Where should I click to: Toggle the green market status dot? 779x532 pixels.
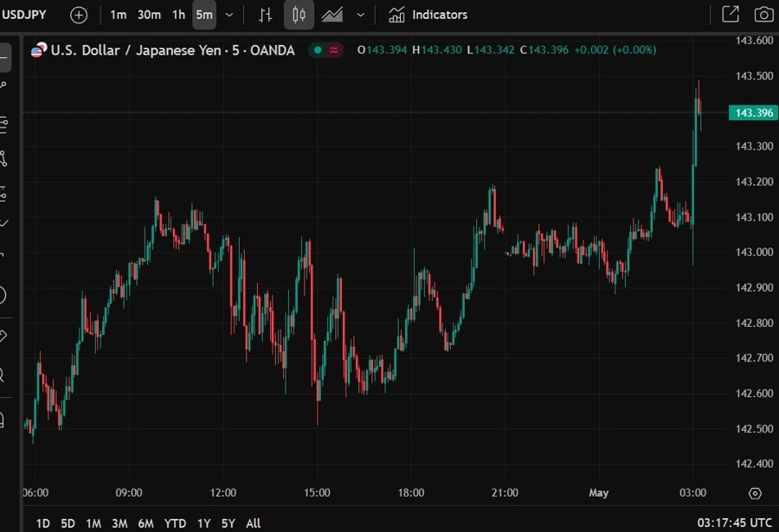click(317, 50)
